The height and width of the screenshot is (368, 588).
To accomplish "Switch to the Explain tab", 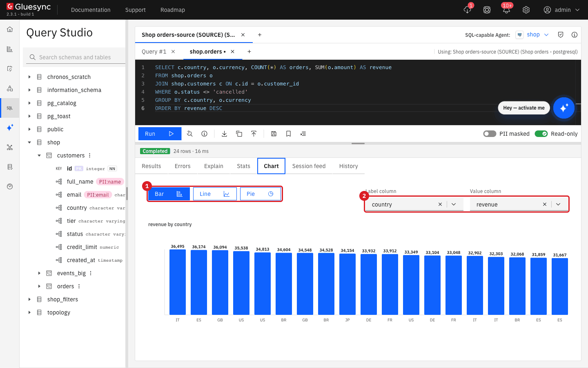I will (214, 166).
